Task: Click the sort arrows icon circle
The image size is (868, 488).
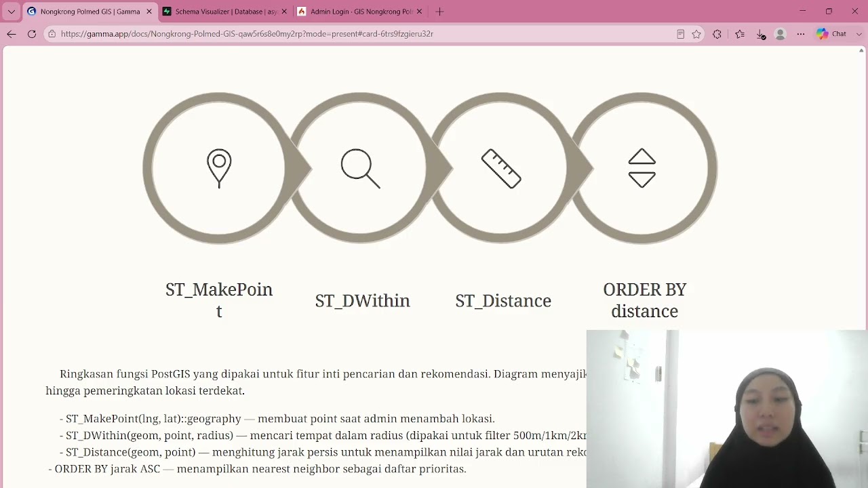Action: (x=642, y=168)
